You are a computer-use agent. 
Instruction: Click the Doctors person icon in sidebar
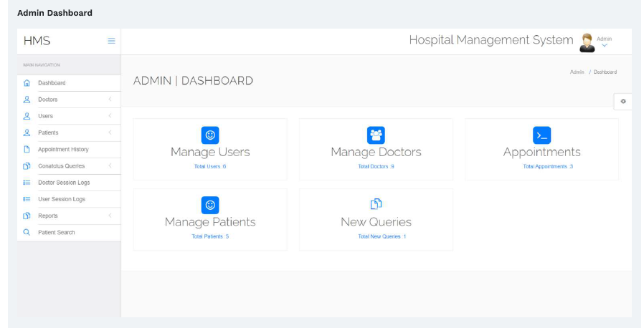coord(27,100)
